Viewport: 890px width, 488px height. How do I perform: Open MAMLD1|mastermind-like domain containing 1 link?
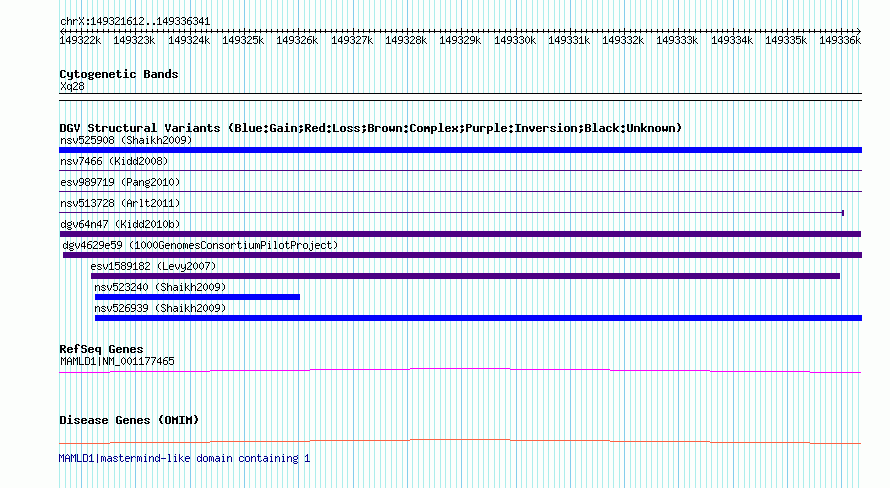pos(184,458)
